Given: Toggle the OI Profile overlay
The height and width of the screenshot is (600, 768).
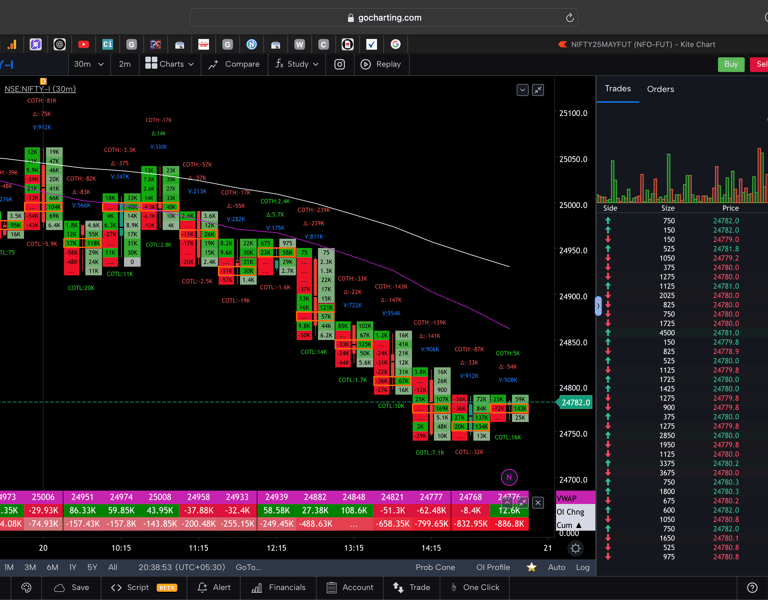Looking at the screenshot, I should [x=493, y=567].
